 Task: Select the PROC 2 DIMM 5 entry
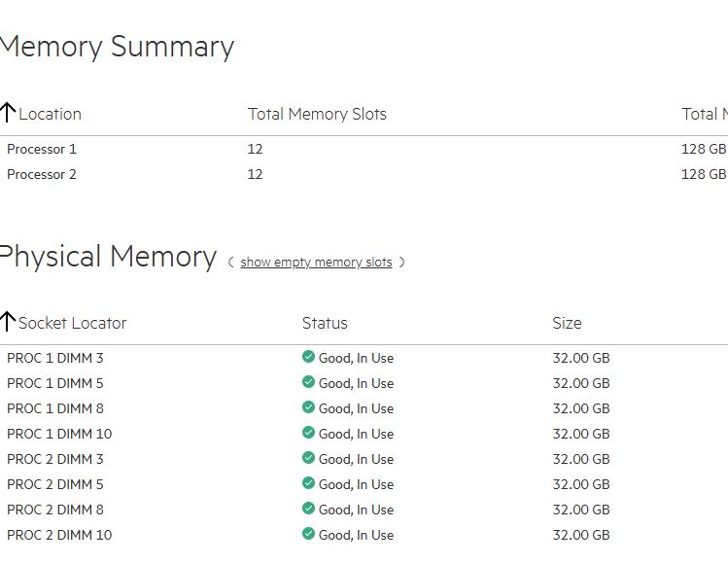point(54,484)
